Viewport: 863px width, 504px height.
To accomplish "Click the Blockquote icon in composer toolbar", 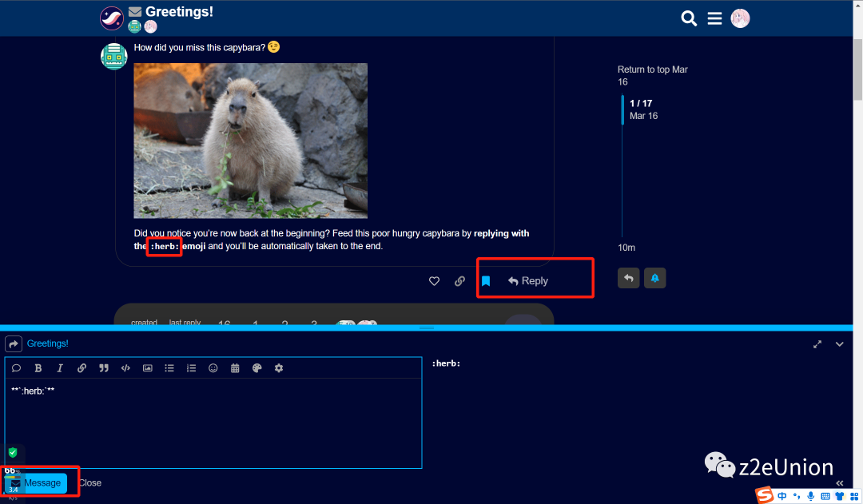I will (x=103, y=368).
